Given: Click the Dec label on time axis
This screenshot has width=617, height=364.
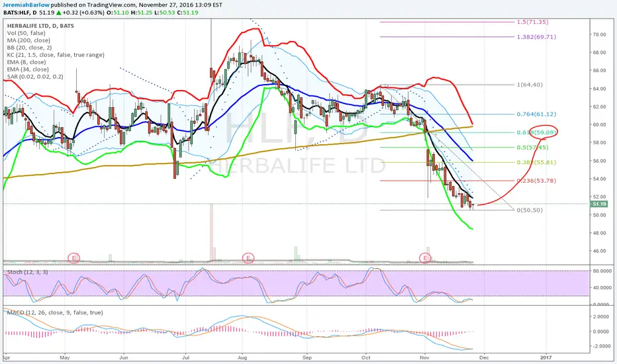Looking at the screenshot, I should (x=484, y=357).
